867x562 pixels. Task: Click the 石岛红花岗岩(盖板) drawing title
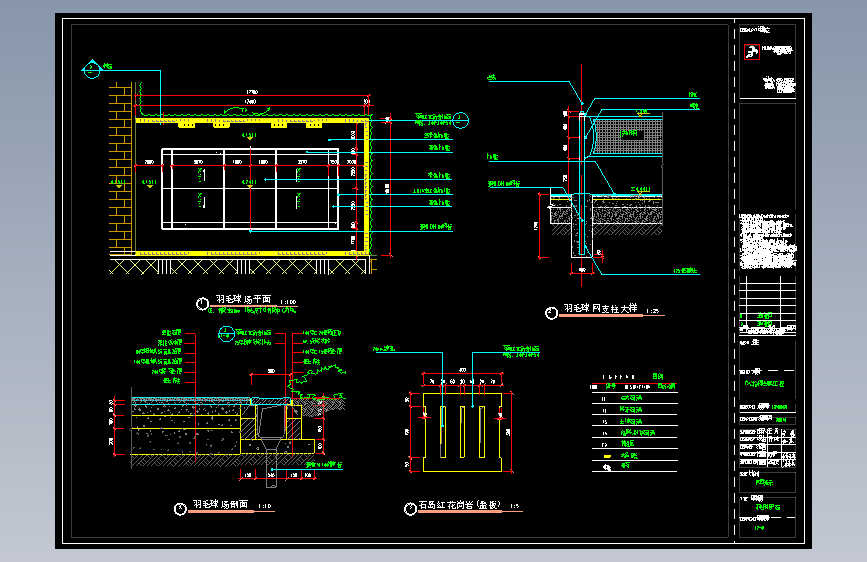coord(459,505)
